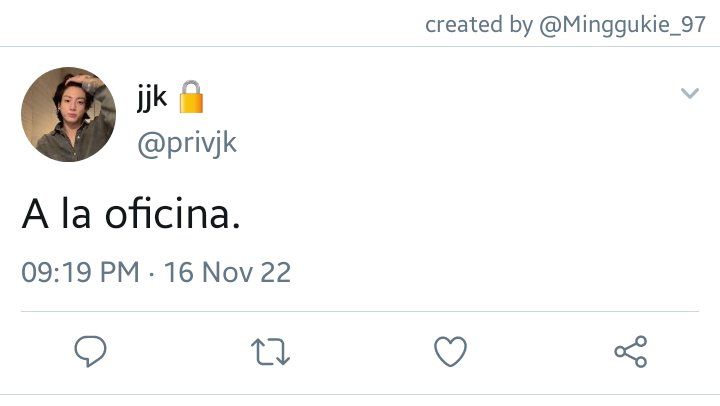
Task: Click the separator dot between time and date
Action: (x=152, y=274)
